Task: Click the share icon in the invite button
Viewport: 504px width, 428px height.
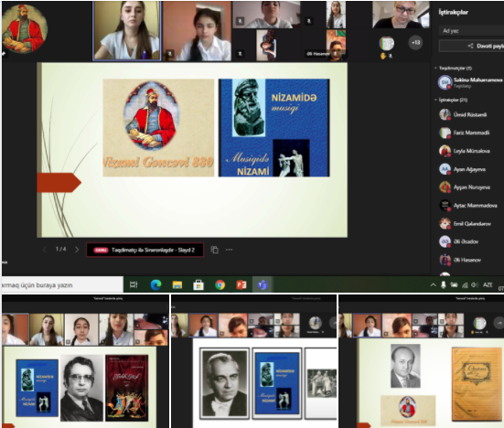Action: [470, 46]
